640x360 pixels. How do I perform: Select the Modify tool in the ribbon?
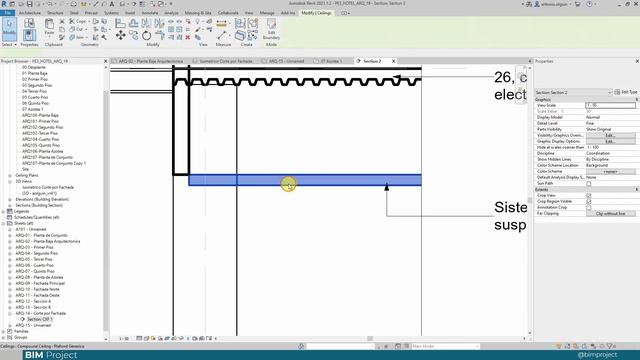pyautogui.click(x=9, y=29)
